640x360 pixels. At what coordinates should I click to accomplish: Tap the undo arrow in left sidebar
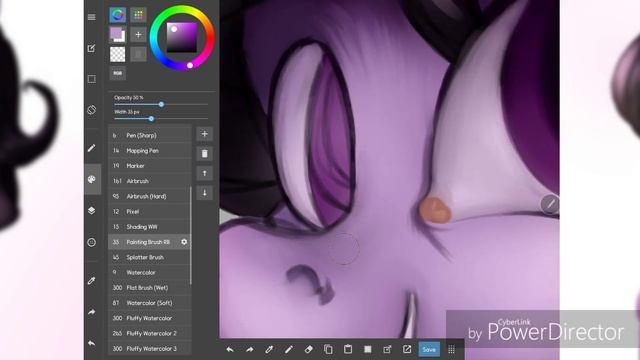[x=91, y=343]
